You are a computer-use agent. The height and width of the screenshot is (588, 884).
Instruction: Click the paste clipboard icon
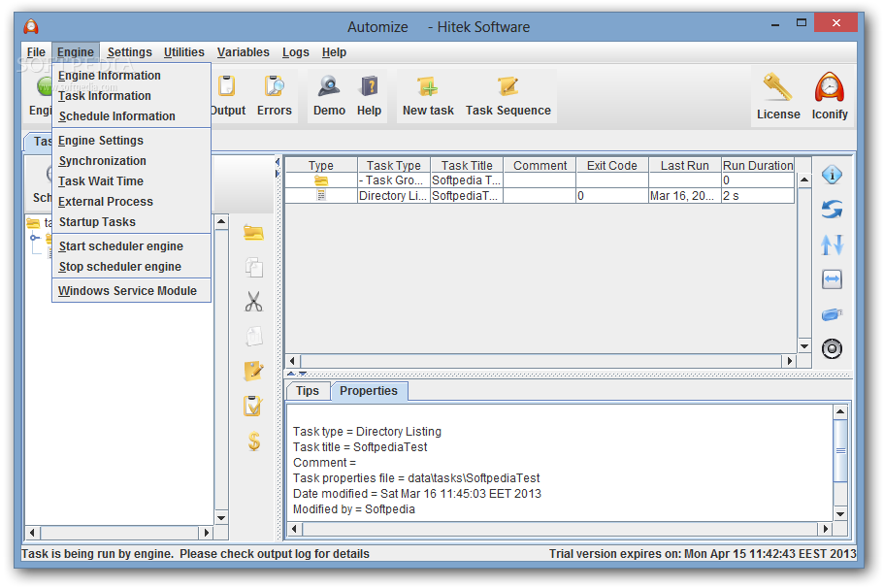tap(253, 337)
